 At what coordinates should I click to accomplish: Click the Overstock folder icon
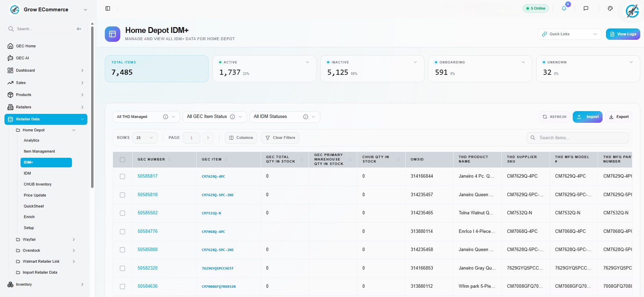18,250
